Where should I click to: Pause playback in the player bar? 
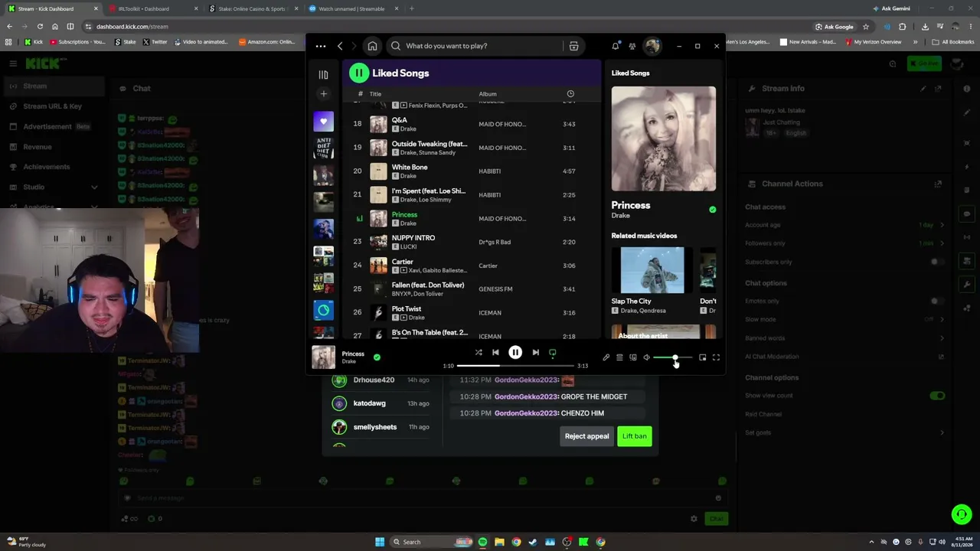click(515, 353)
